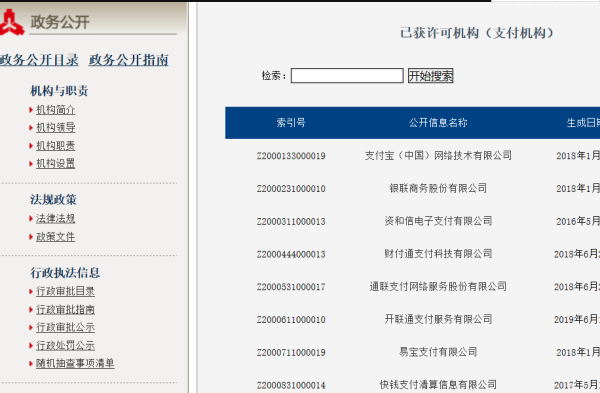Click the 开始搜索 button
600x393 pixels.
pos(430,76)
